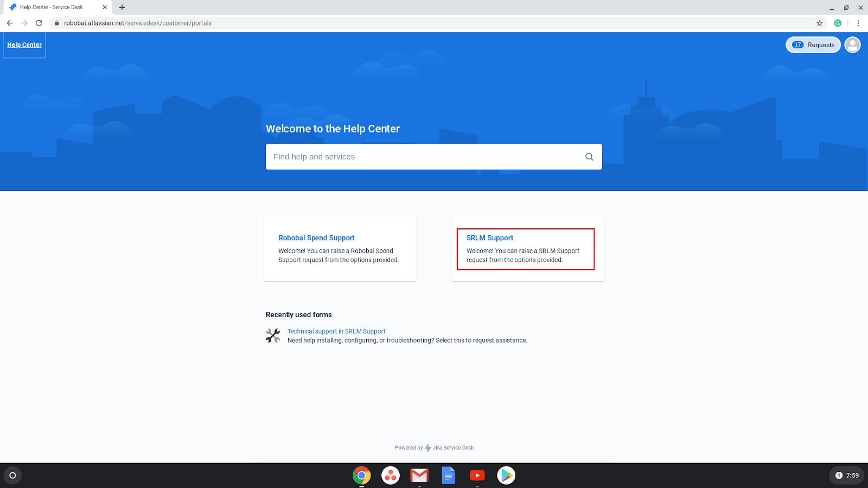This screenshot has height=488, width=868.
Task: Close the Help Center browser tab
Action: click(105, 7)
